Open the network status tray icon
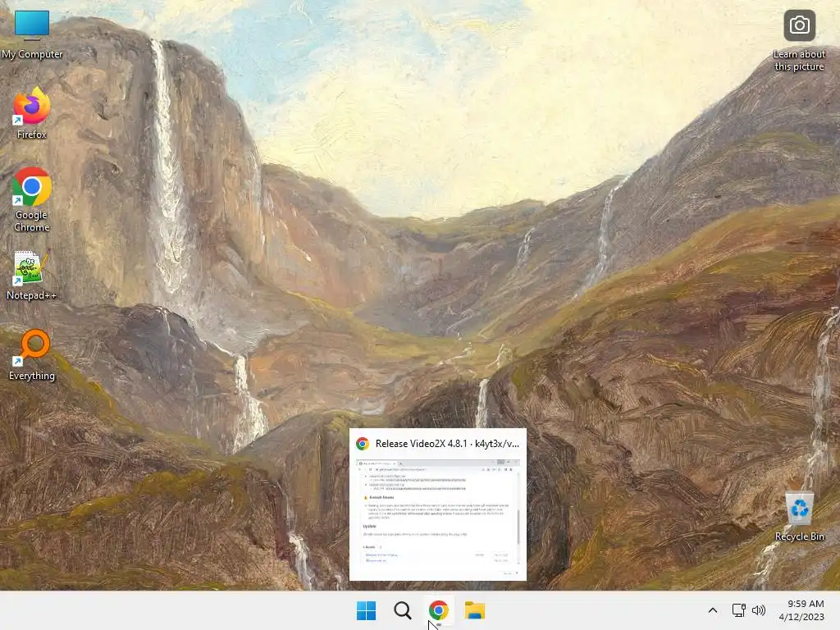The image size is (840, 630). [x=739, y=610]
